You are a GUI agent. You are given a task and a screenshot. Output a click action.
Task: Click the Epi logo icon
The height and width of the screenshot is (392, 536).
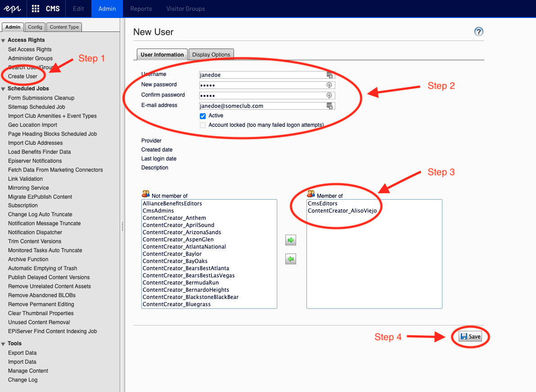tap(13, 9)
